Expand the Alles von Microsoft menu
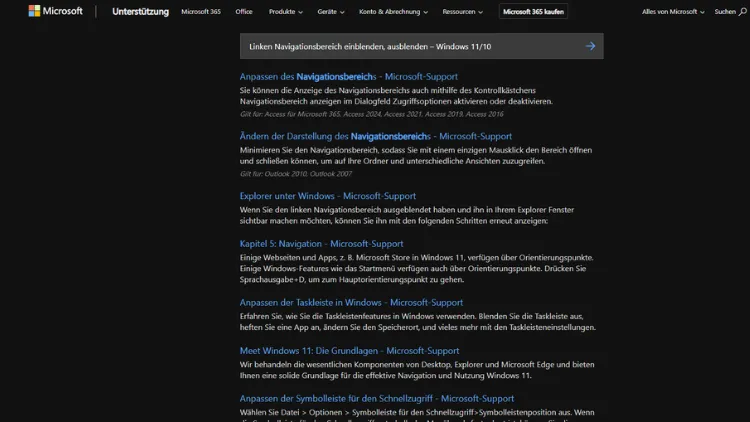 coord(673,11)
